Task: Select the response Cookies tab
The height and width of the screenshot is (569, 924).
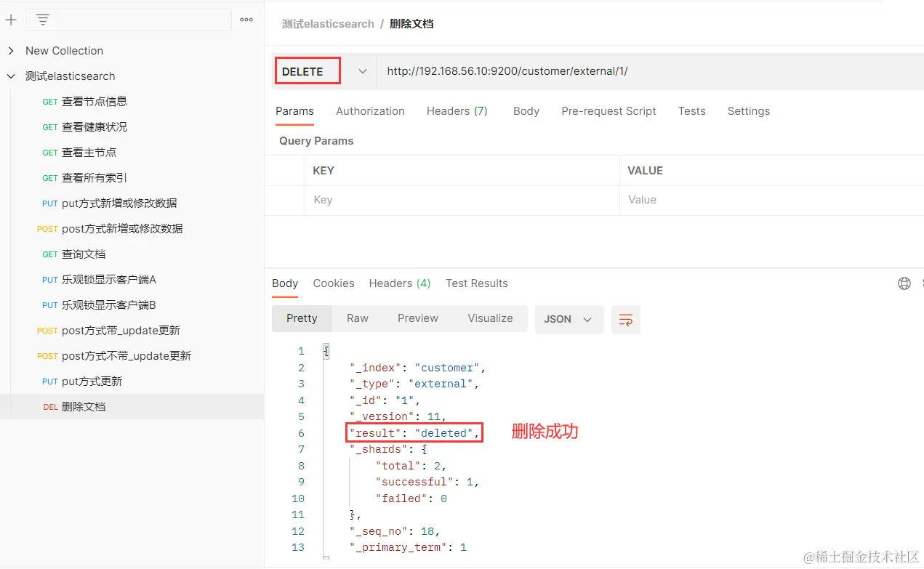Action: 334,283
